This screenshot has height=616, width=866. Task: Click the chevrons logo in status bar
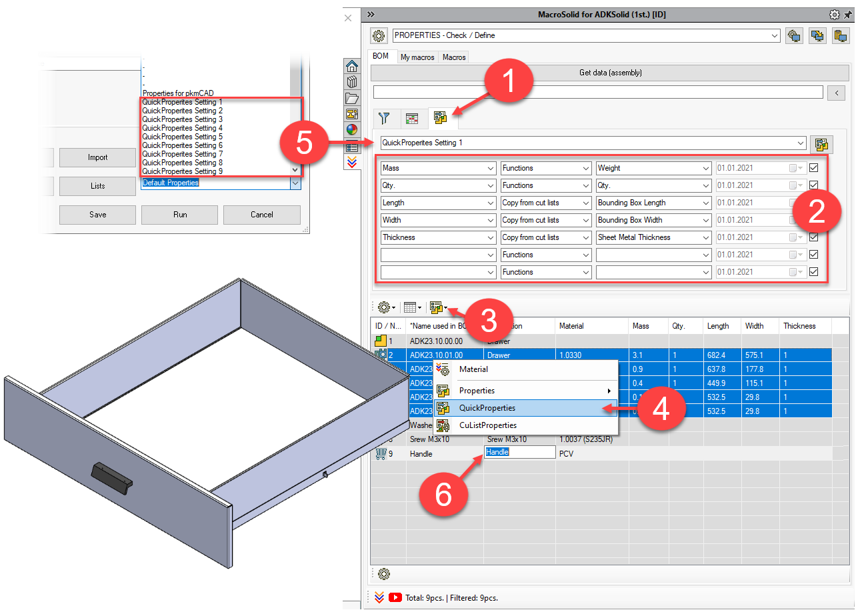(x=379, y=597)
